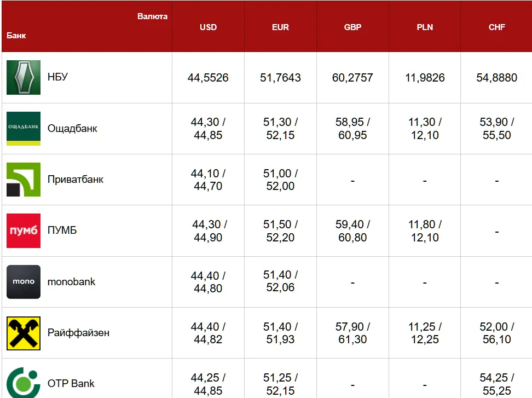Click ПУМБ EUR rate 51,50 / 52,20

coord(280,230)
